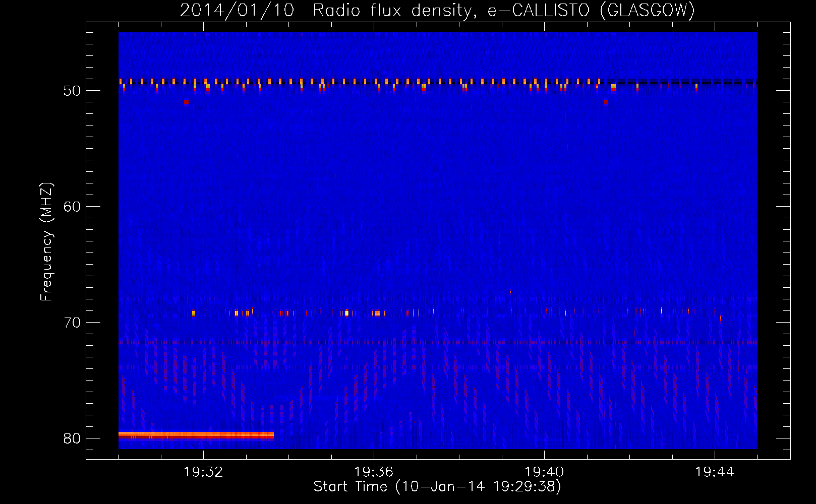Click the 19:36 time tick label
This screenshot has width=816, height=504.
374,472
